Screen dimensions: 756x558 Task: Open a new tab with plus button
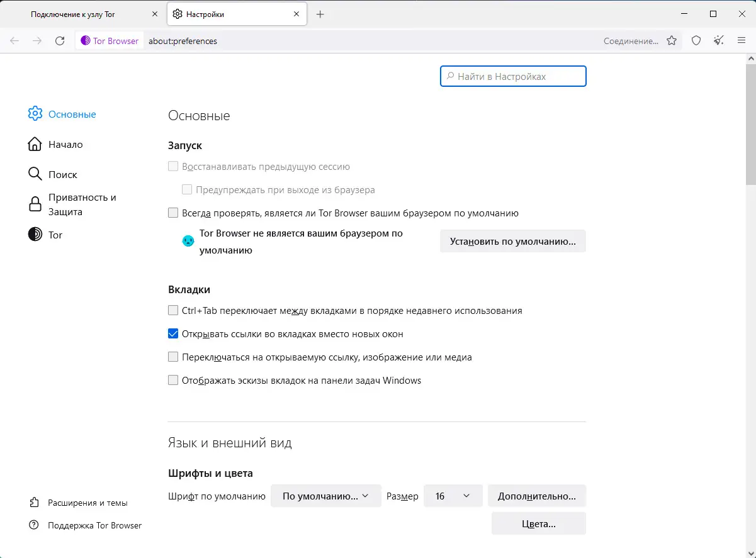[x=320, y=14]
